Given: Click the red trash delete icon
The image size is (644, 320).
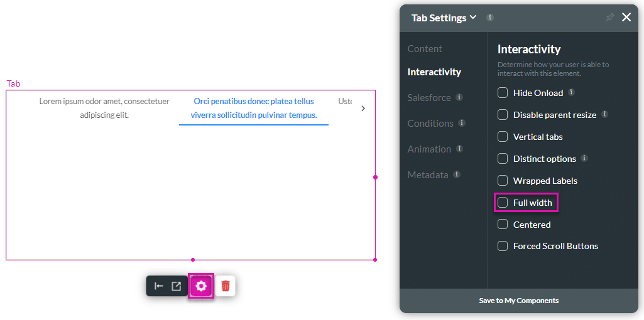Looking at the screenshot, I should pyautogui.click(x=226, y=286).
